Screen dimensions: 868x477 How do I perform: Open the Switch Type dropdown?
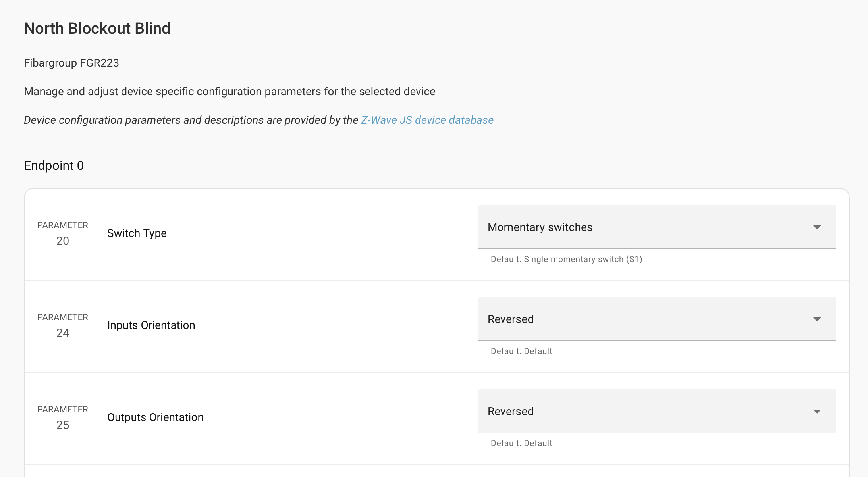(x=657, y=227)
